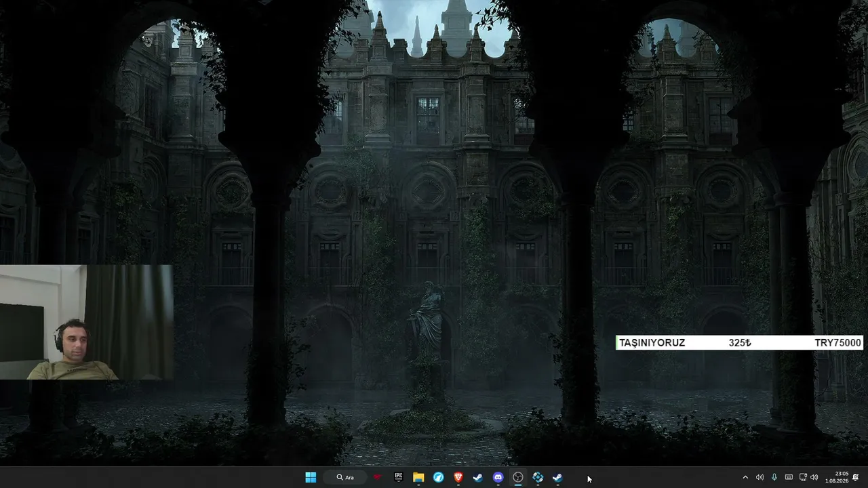Launch Epic Games Launcher from the taskbar
Screen dimensions: 868x488
(x=399, y=477)
